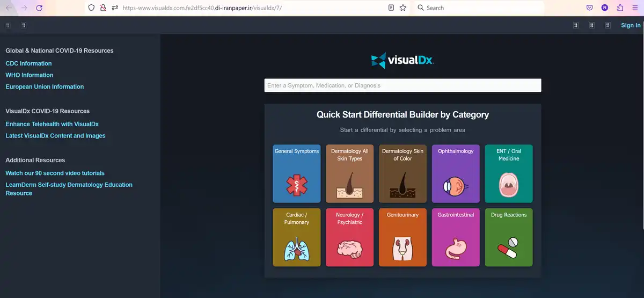Screen dimensions: 644x298
Task: Click the Sign In link
Action: pos(631,25)
